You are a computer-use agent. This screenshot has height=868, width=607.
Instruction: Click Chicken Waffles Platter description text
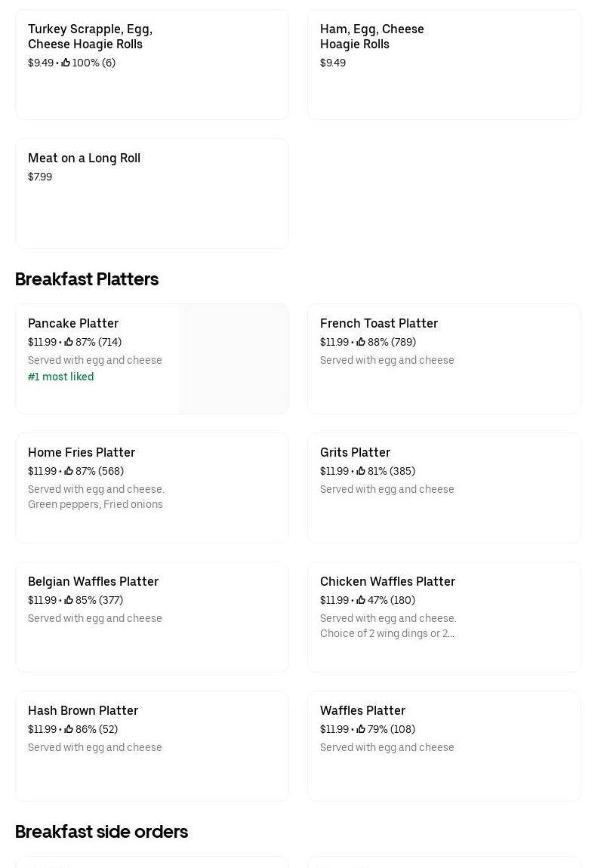coord(388,626)
